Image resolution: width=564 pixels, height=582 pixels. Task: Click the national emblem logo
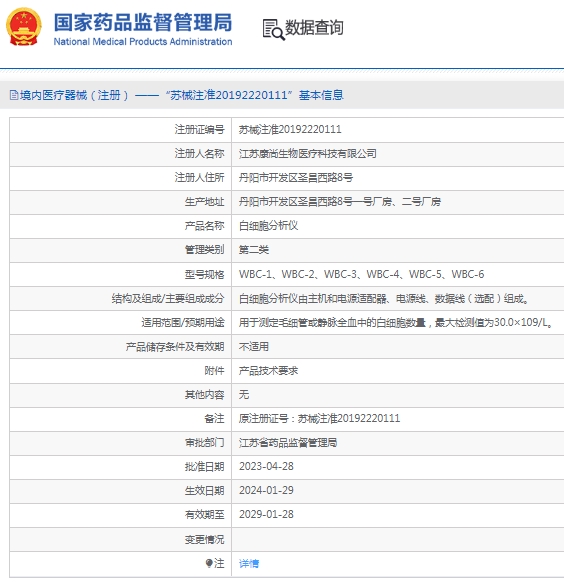[x=24, y=27]
